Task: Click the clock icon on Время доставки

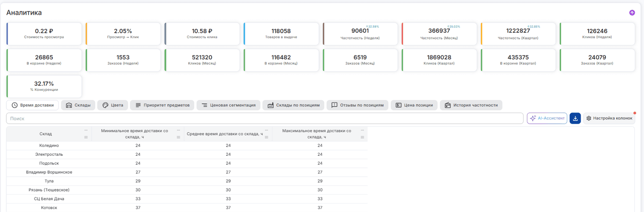Action: (15, 105)
